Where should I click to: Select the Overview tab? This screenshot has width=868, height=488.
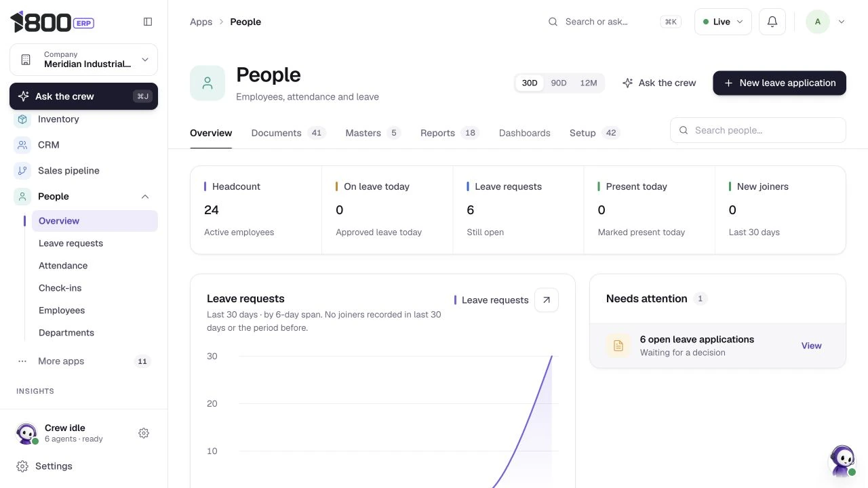(x=211, y=133)
